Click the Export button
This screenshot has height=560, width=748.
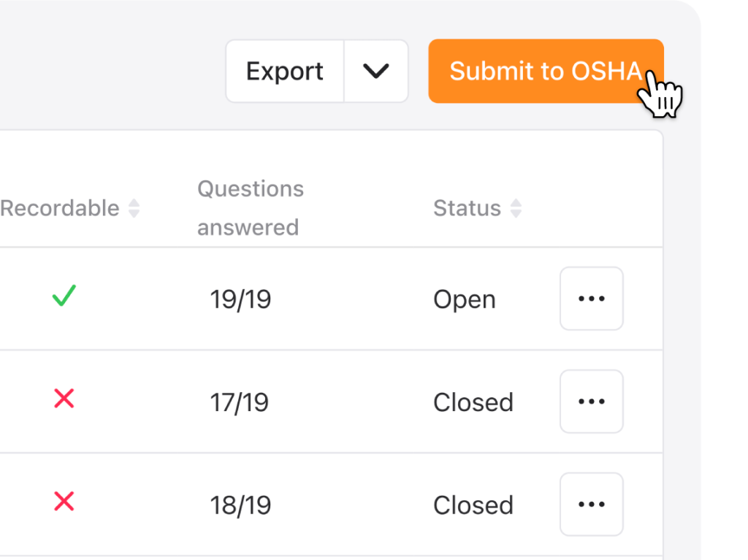[285, 71]
